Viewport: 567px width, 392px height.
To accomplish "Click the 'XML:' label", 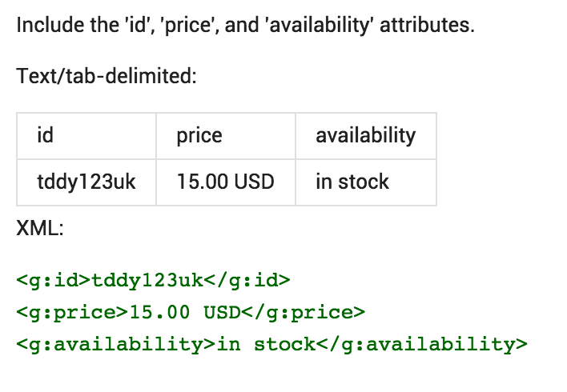I will click(x=40, y=228).
